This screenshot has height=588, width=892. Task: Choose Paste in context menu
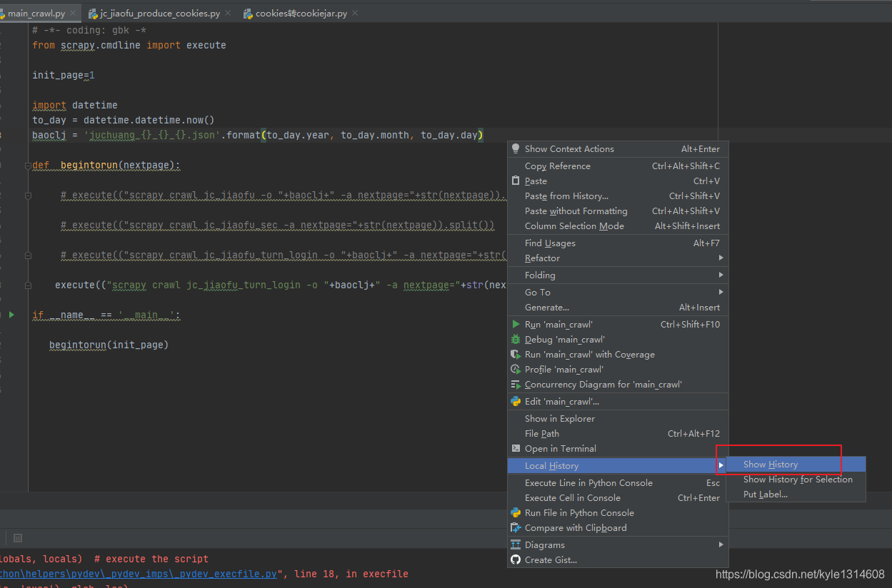(x=618, y=181)
